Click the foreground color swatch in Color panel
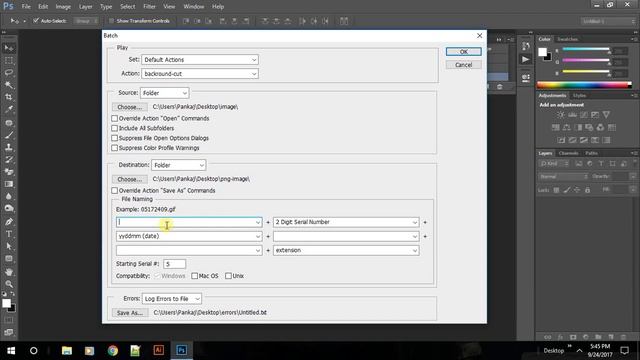The width and height of the screenshot is (640, 360). pos(542,52)
